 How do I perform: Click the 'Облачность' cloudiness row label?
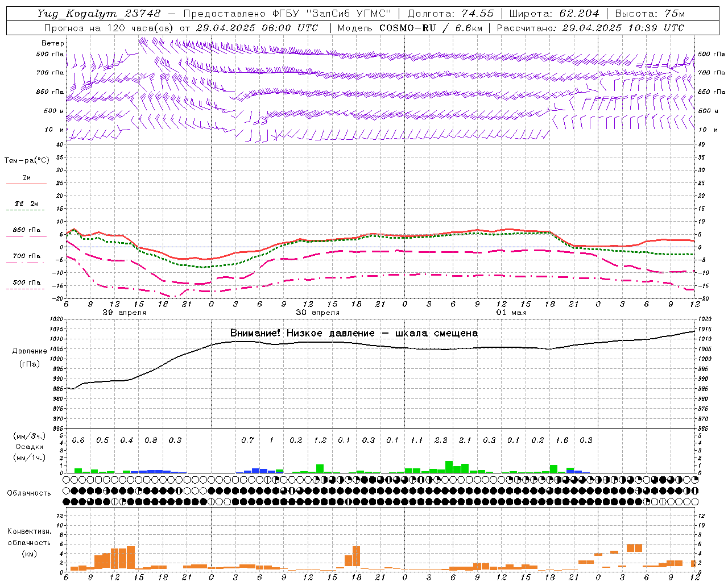pos(29,493)
